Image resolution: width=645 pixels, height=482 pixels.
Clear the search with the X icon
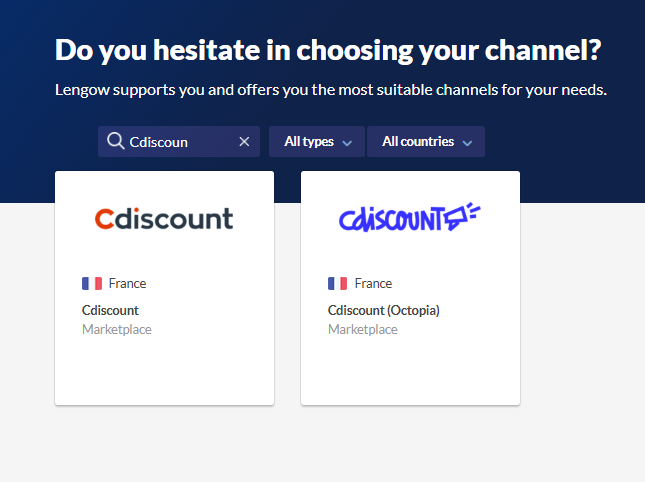pyautogui.click(x=244, y=141)
